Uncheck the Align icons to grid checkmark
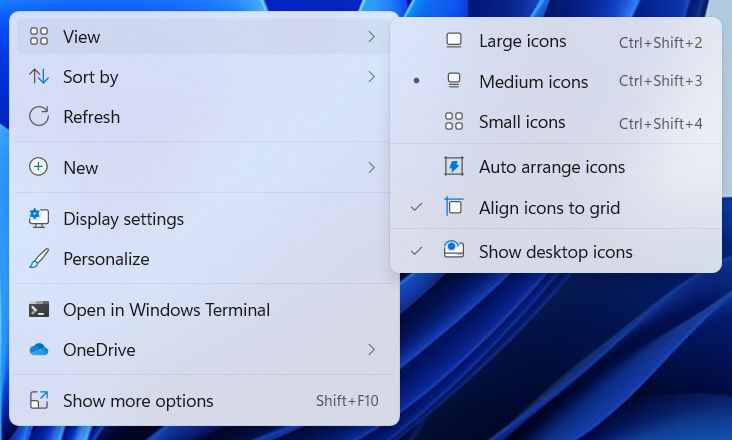This screenshot has width=732, height=440. pyautogui.click(x=416, y=207)
